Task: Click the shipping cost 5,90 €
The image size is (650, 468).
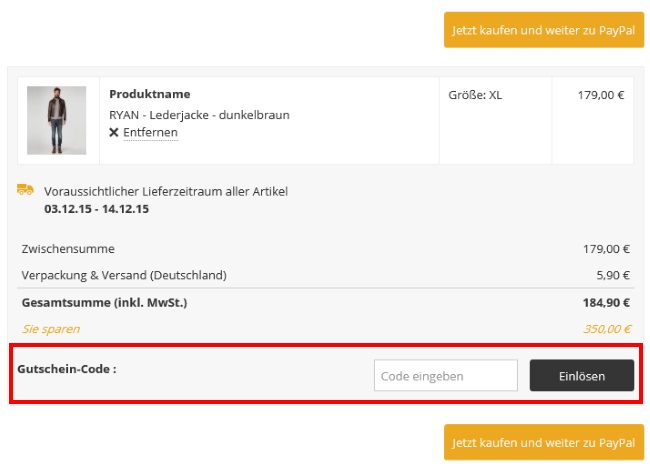Action: 613,275
